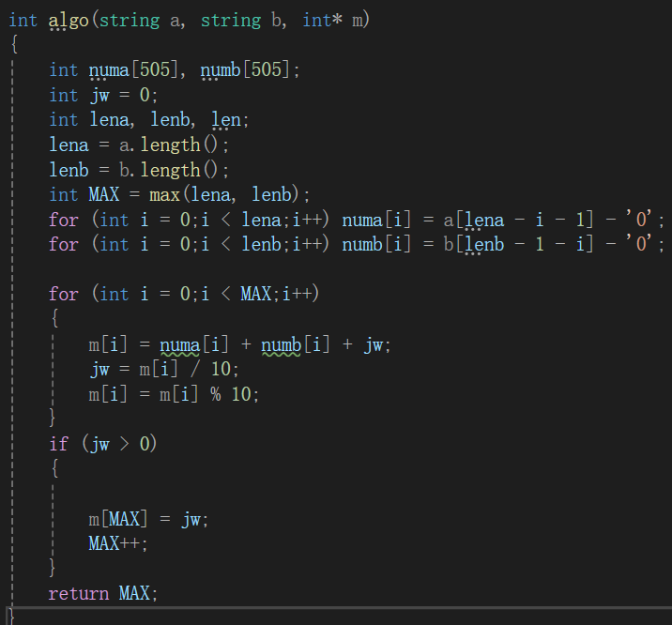The width and height of the screenshot is (672, 625).
Task: Select the parameter 'string a' in the signature
Action: point(140,21)
